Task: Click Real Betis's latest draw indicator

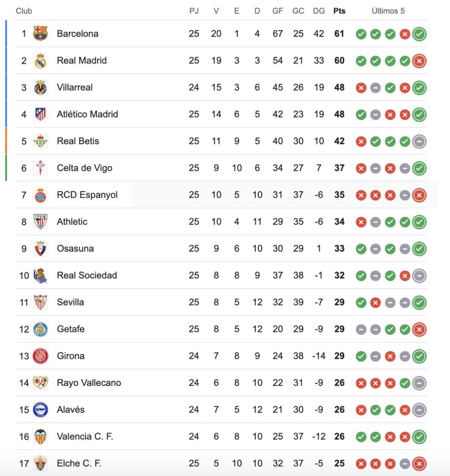Action: 419,141
